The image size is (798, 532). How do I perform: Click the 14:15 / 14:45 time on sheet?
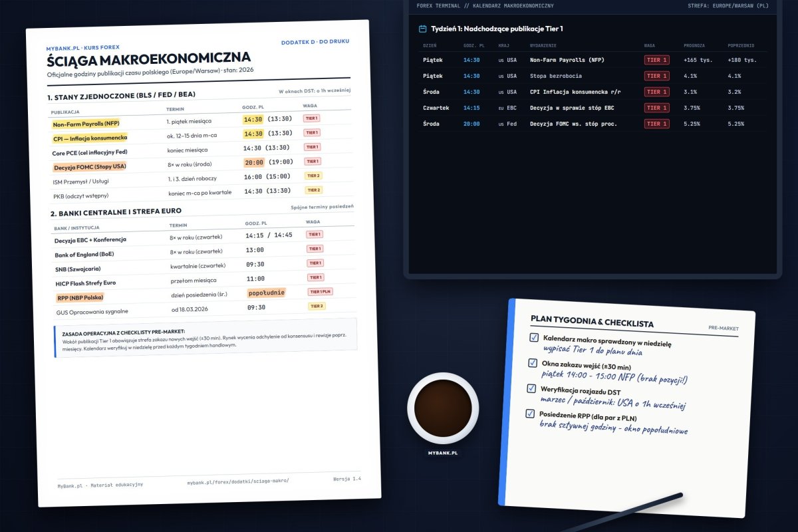269,235
